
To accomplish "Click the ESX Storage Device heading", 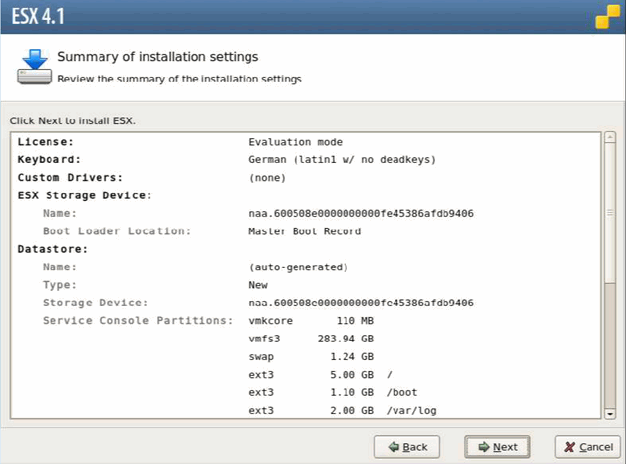I will pos(84,195).
